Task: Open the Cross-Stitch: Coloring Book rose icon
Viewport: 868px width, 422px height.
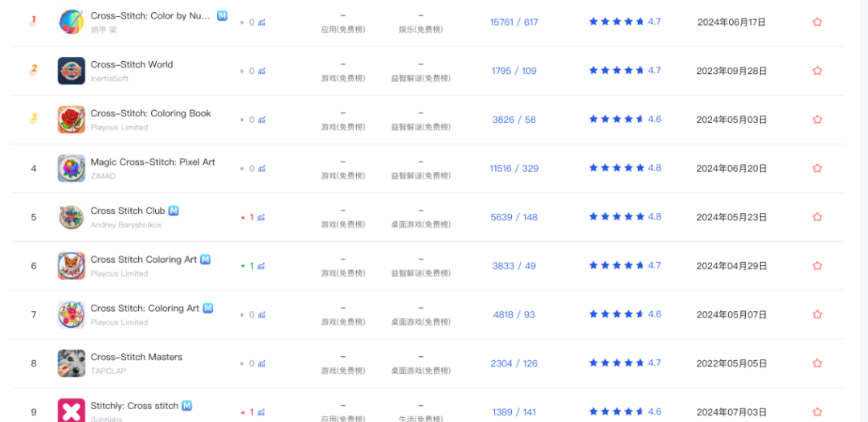Action: pyautogui.click(x=72, y=120)
